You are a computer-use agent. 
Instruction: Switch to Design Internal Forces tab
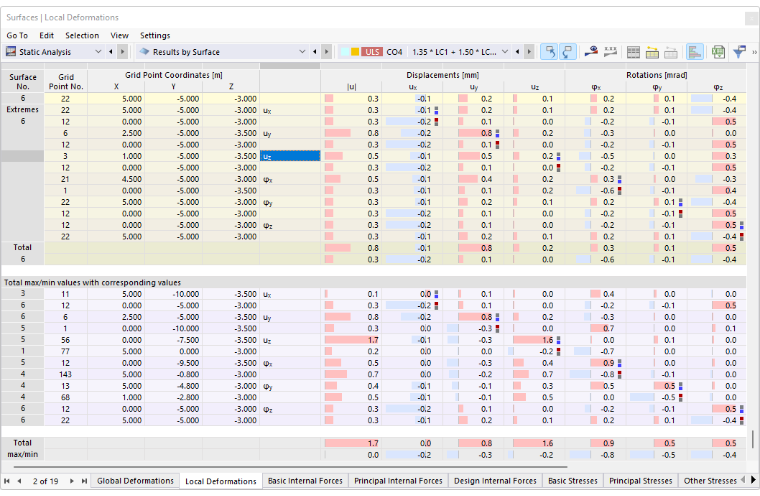point(495,481)
